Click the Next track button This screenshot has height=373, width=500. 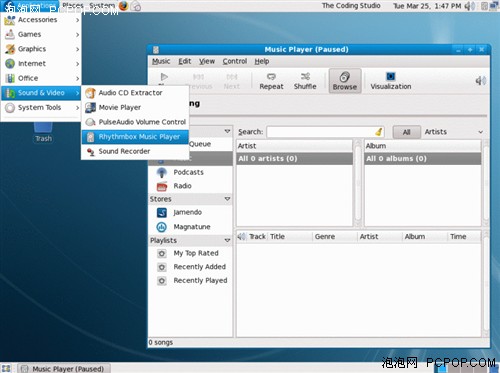pos(232,81)
